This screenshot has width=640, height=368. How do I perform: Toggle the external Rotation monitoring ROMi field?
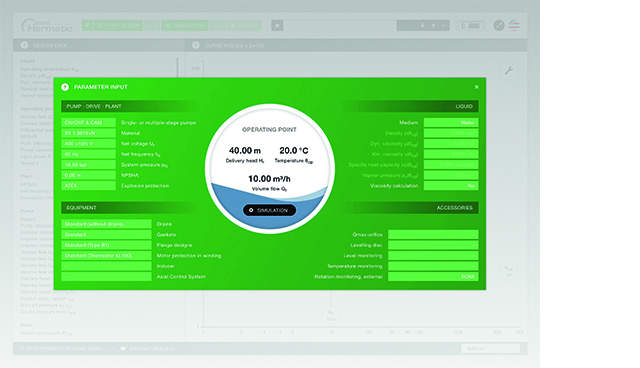(x=433, y=277)
